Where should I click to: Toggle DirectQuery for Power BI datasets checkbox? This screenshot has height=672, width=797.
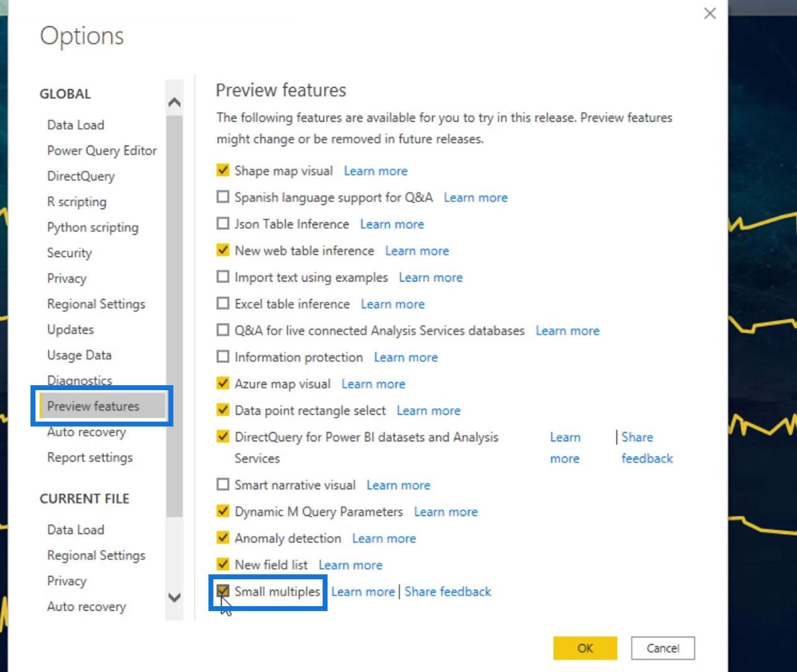[222, 437]
